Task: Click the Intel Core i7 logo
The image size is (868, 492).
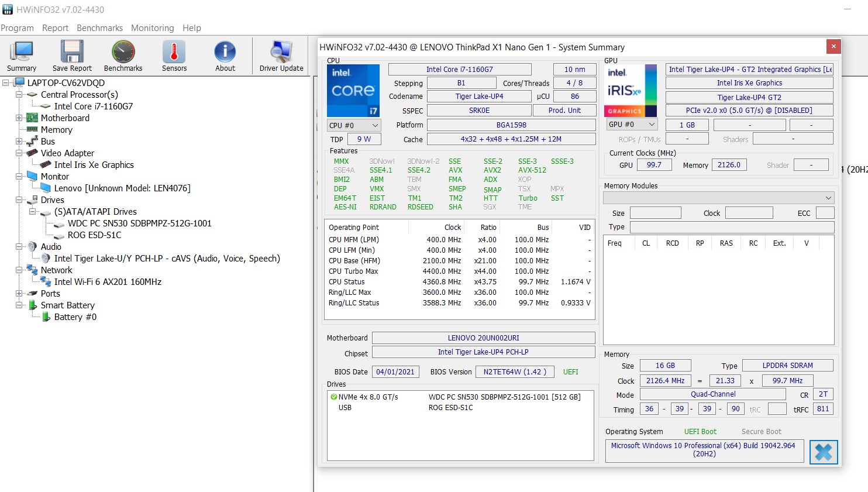Action: click(x=353, y=91)
